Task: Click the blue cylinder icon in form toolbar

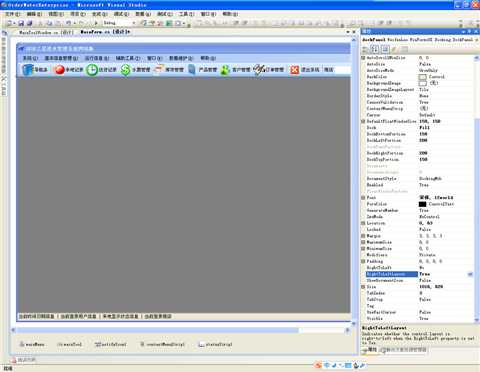Action: 27,70
